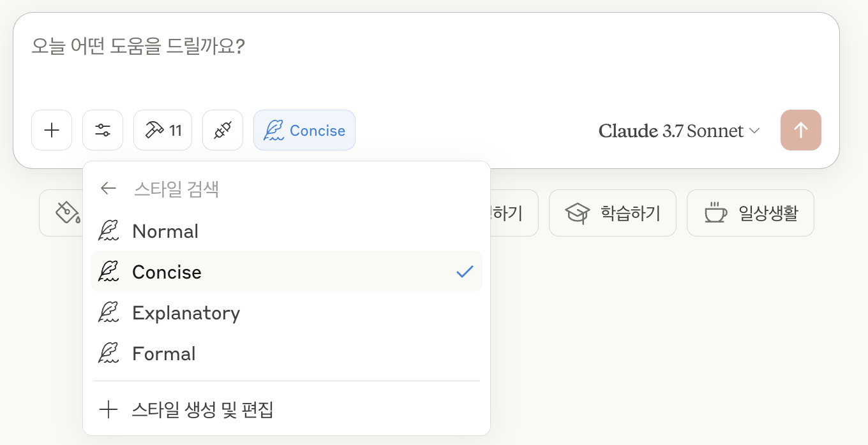Click the 일상생활 label text

768,213
